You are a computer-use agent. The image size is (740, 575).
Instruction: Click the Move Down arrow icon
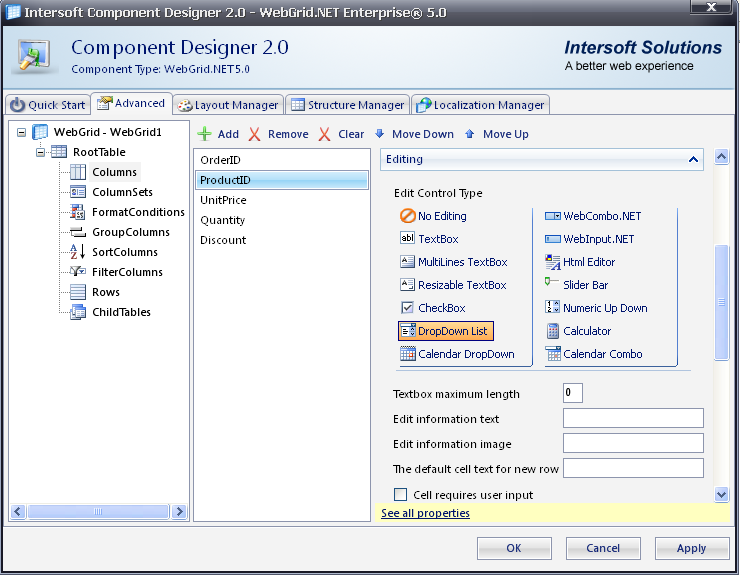coord(379,134)
